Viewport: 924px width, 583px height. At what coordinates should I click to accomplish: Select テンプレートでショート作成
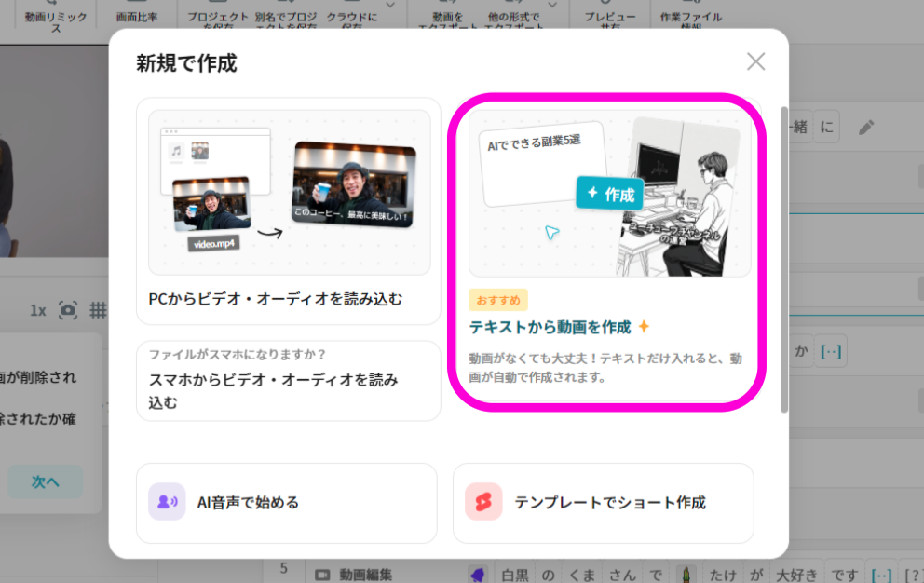[x=603, y=503]
